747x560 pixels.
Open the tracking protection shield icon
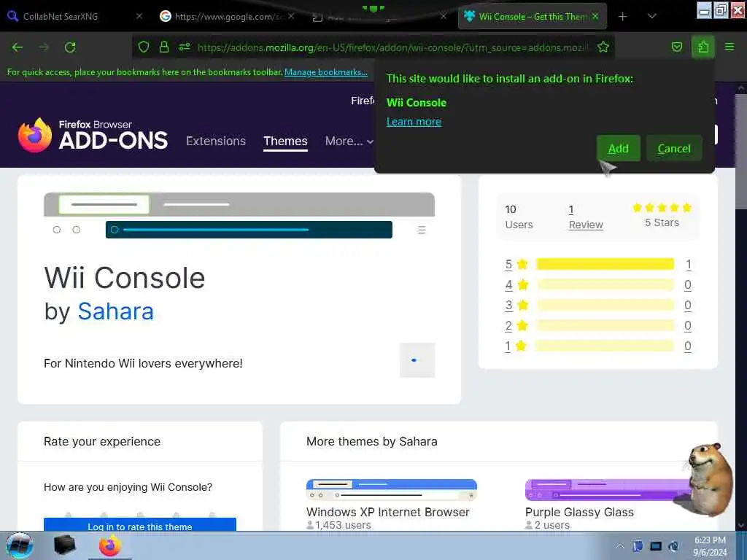144,47
